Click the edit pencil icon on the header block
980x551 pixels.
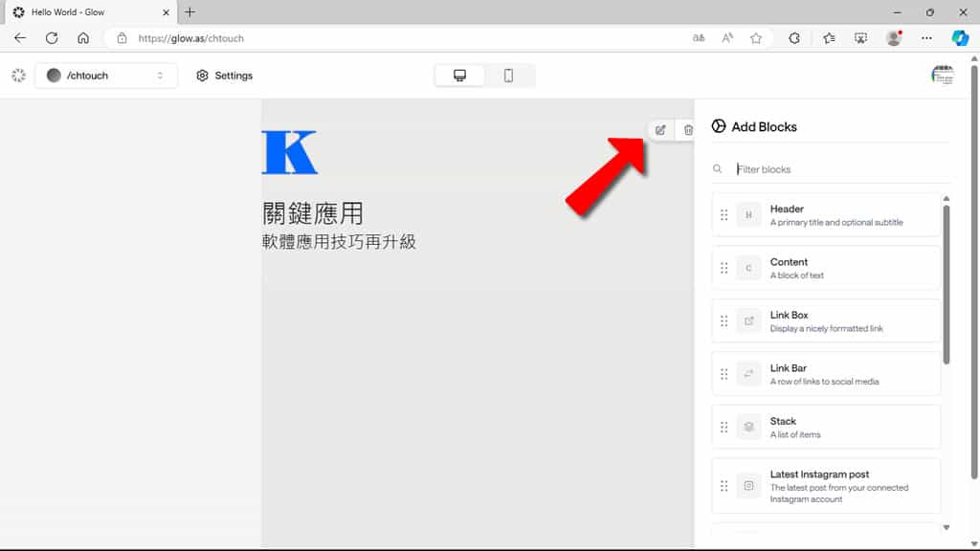(x=660, y=130)
